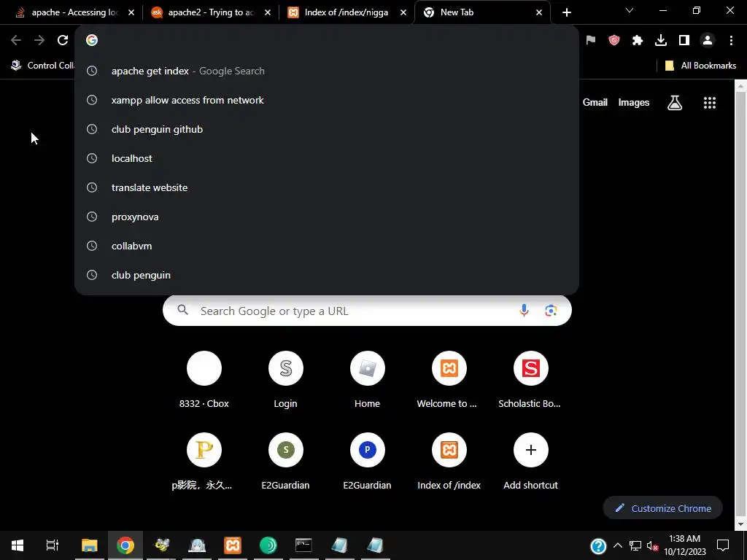
Task: Open the Welcome to ... XAMPP shortcut
Action: (x=449, y=380)
